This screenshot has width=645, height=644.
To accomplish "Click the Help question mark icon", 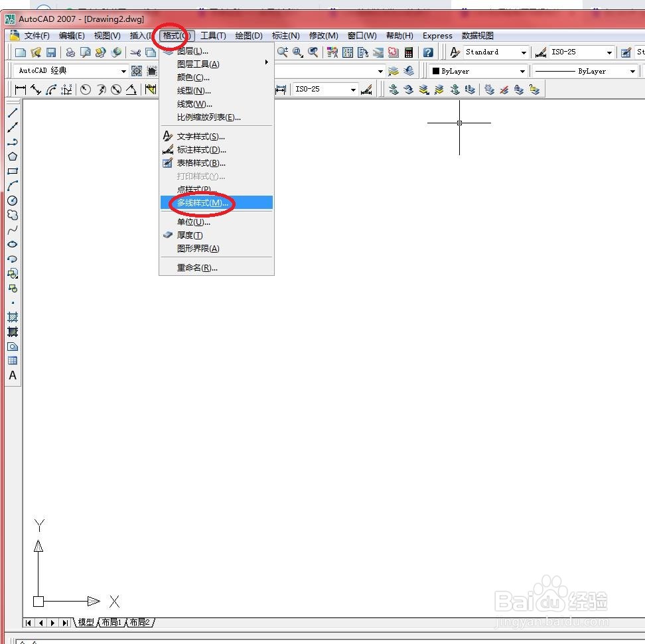I will click(428, 52).
